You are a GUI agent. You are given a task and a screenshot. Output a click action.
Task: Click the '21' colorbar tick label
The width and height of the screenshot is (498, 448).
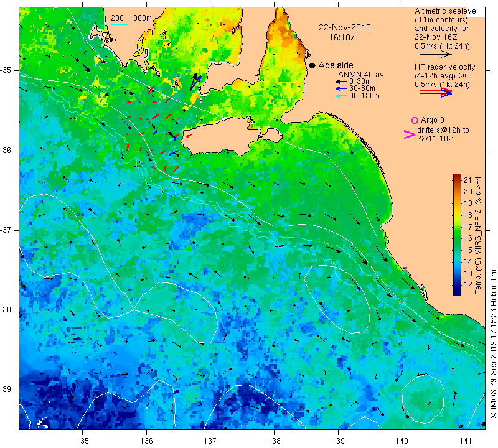(468, 180)
